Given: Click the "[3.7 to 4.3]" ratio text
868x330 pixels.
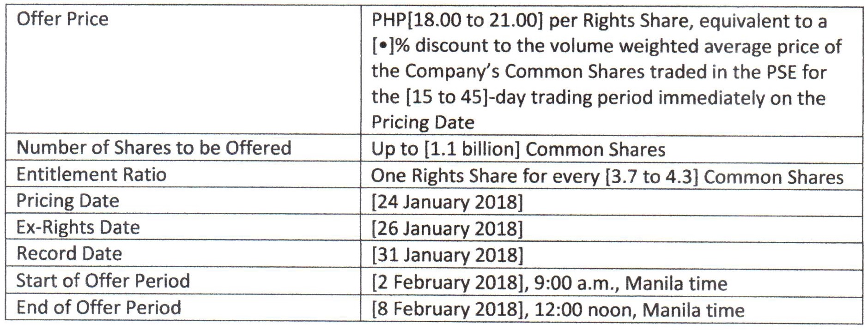Looking at the screenshot, I should pos(651,177).
